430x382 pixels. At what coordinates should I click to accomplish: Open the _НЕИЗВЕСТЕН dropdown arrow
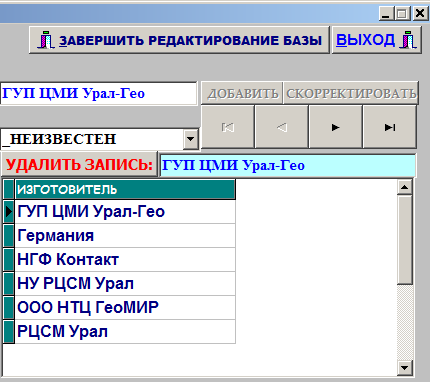tap(191, 138)
